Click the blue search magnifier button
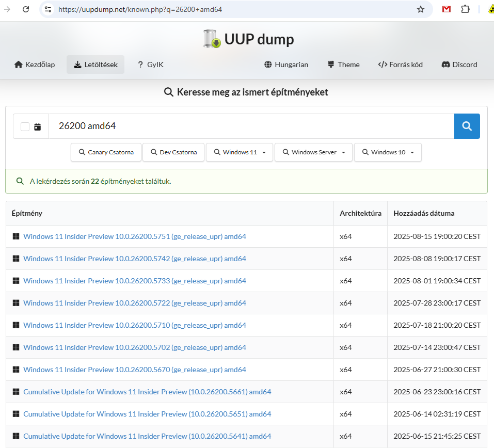This screenshot has height=448, width=494. [x=467, y=126]
